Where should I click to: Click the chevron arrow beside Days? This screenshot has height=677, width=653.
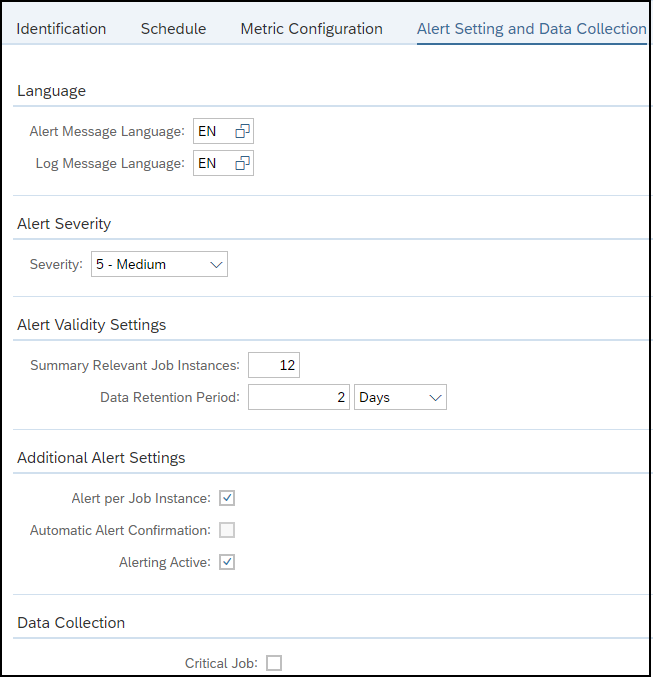coord(435,398)
